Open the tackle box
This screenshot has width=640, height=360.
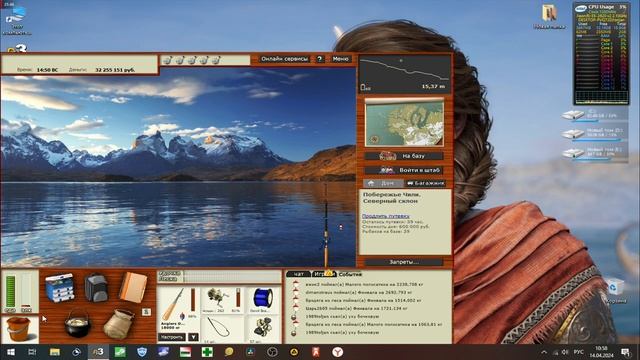[60, 287]
